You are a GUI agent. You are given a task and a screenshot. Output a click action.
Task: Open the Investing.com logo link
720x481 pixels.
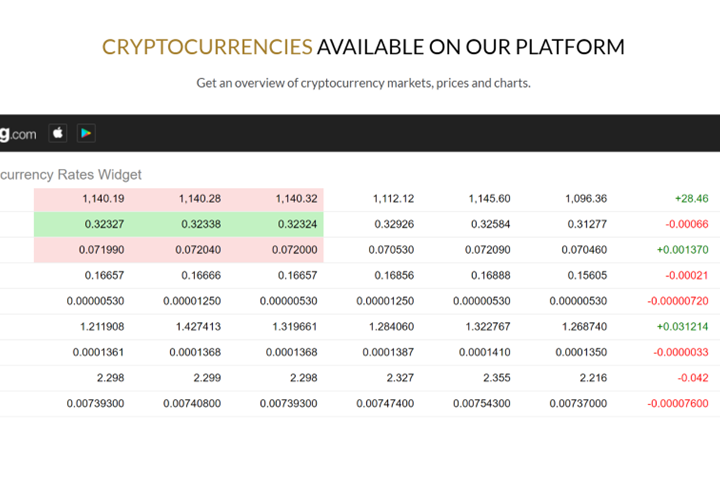click(19, 133)
